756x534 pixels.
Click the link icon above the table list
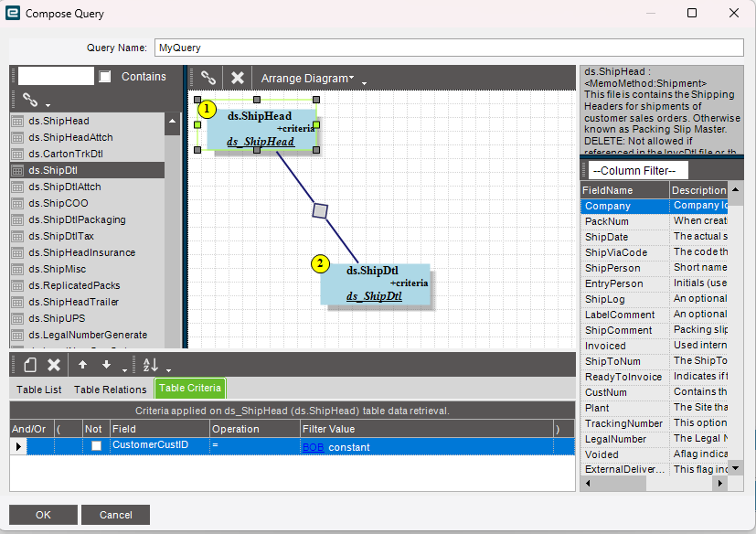pos(30,99)
